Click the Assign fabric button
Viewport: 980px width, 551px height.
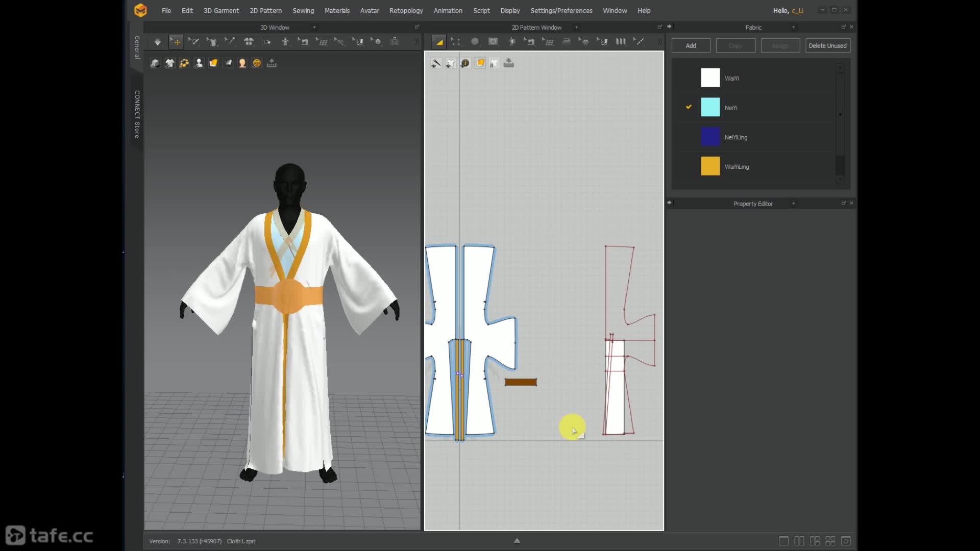[780, 46]
